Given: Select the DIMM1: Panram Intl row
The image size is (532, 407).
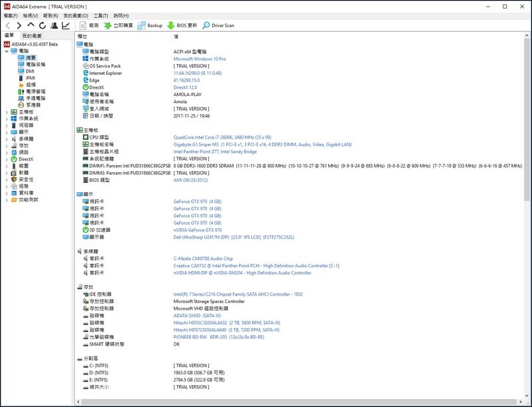Looking at the screenshot, I should tap(302, 166).
